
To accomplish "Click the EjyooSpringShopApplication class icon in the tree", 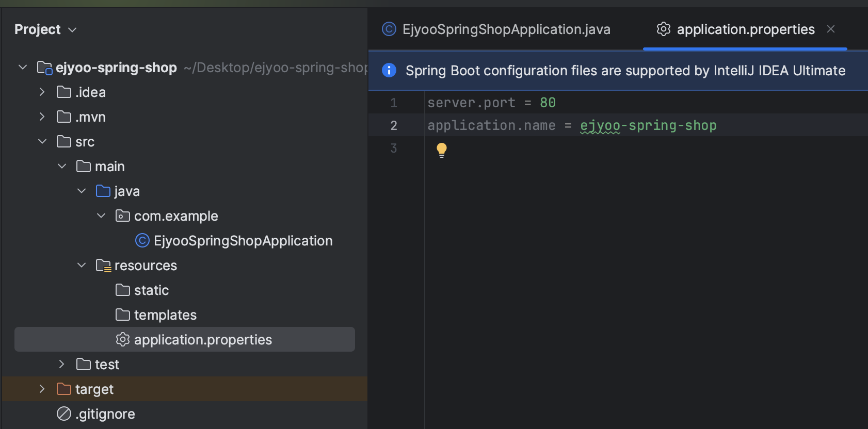I will coord(142,241).
